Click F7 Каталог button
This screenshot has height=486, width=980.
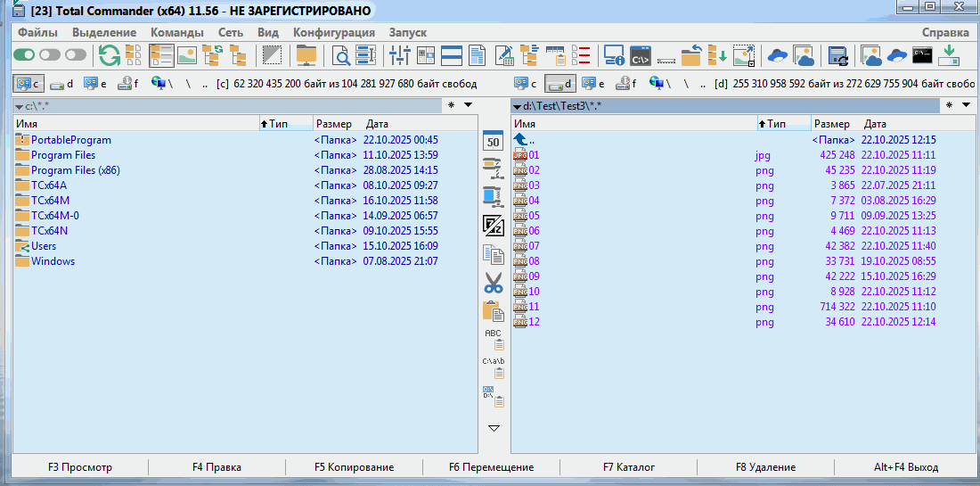(629, 467)
